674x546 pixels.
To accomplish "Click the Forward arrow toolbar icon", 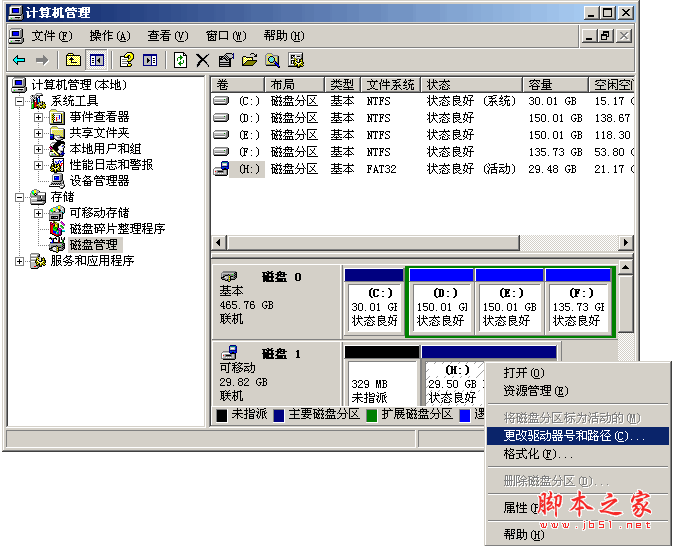I will (x=42, y=60).
